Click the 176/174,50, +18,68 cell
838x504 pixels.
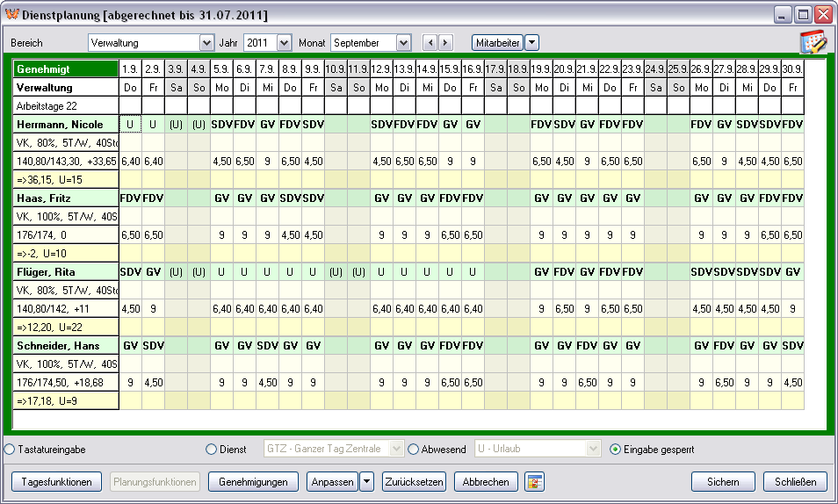click(x=66, y=383)
